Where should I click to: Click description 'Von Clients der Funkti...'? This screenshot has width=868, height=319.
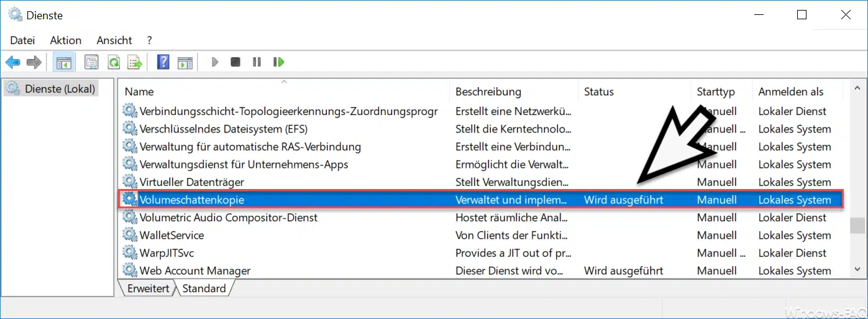point(511,235)
